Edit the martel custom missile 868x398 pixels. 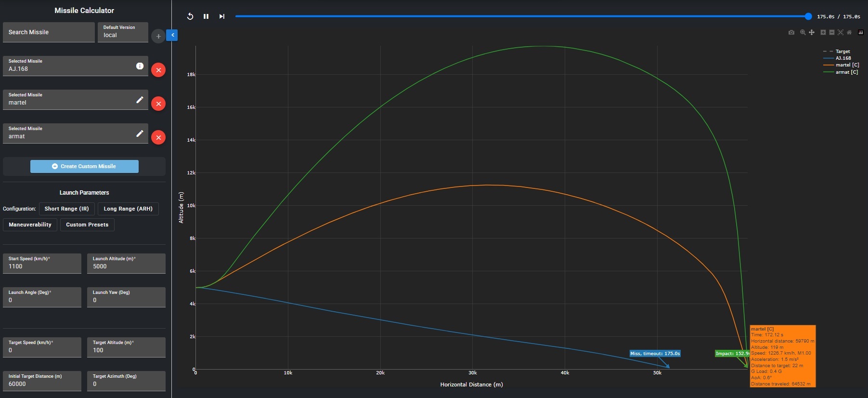coord(140,100)
